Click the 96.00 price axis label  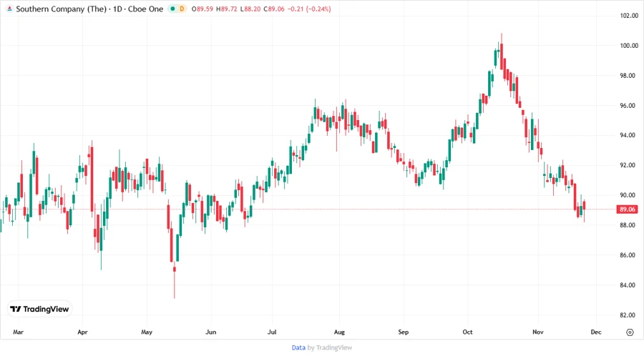click(x=628, y=105)
